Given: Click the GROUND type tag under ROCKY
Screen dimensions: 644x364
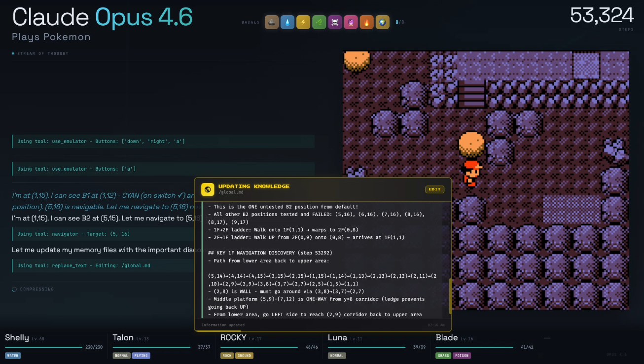Looking at the screenshot, I should pyautogui.click(x=245, y=356).
